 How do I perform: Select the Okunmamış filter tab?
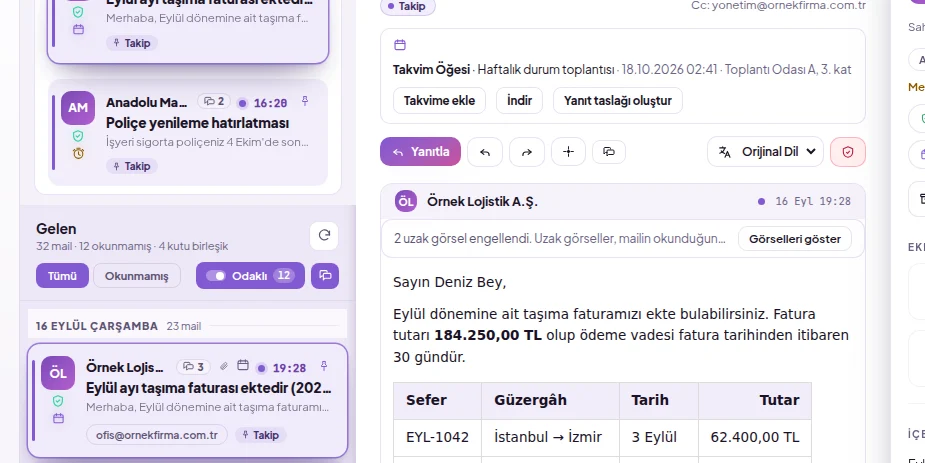click(136, 275)
